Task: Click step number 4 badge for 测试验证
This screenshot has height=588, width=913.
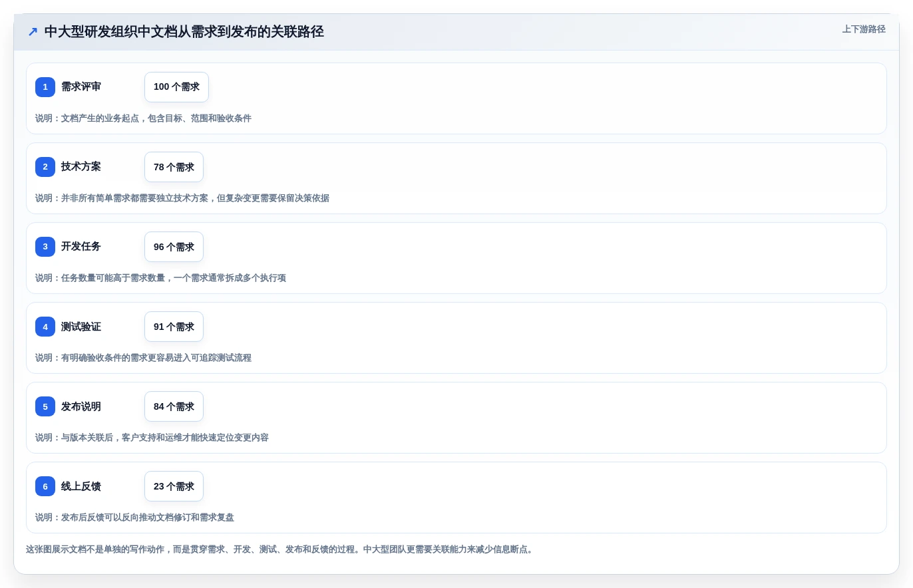Action: pyautogui.click(x=45, y=327)
